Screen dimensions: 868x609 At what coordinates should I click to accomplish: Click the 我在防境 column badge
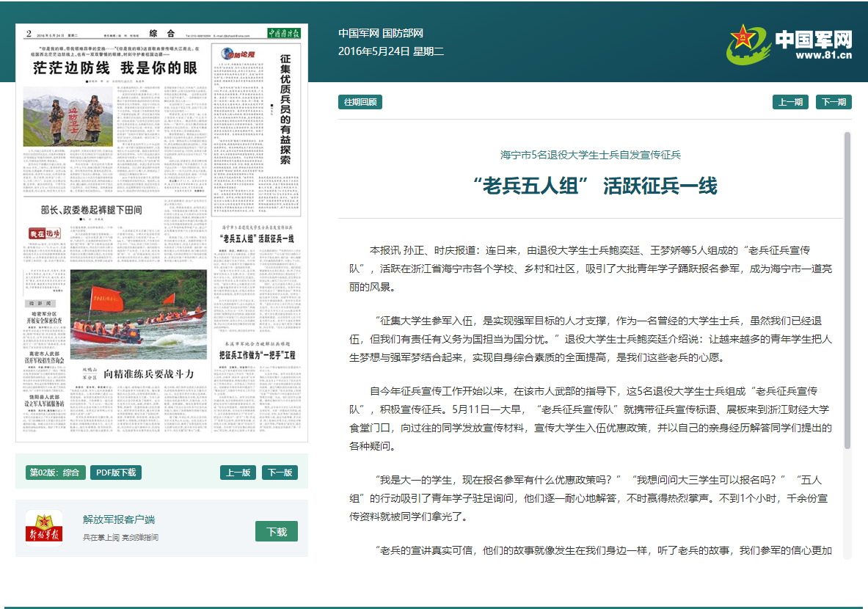44,233
